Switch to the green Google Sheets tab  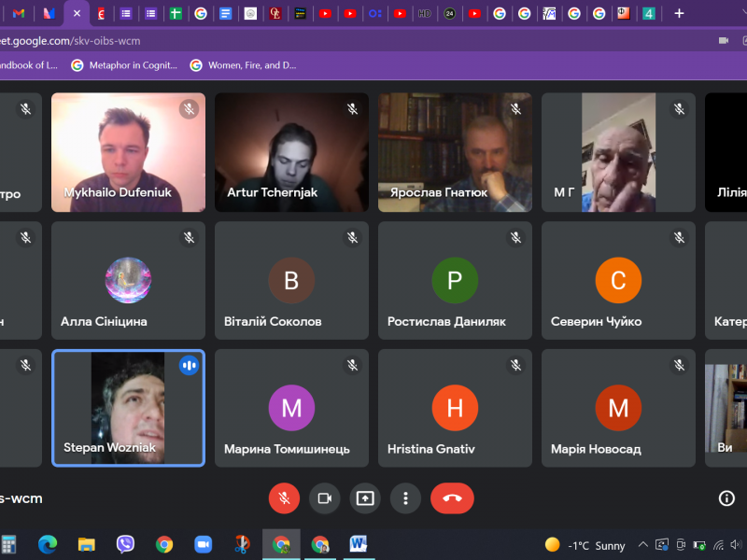tap(175, 13)
